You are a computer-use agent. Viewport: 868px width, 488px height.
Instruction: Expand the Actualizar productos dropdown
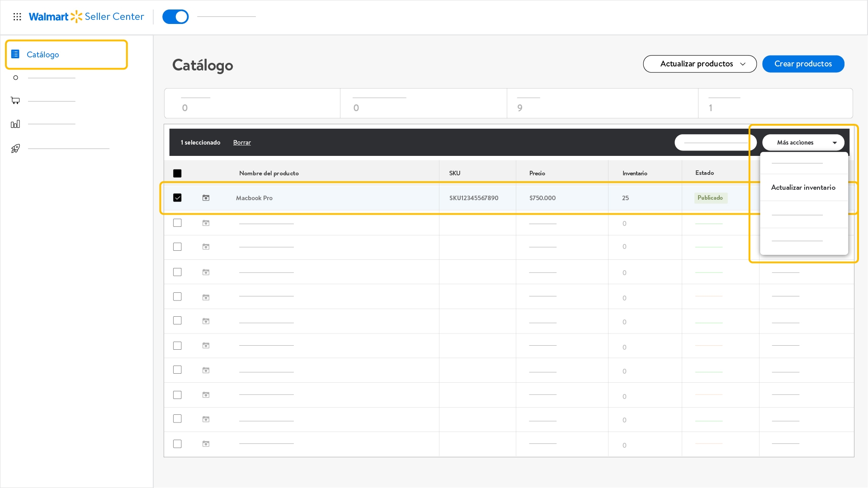coord(700,64)
